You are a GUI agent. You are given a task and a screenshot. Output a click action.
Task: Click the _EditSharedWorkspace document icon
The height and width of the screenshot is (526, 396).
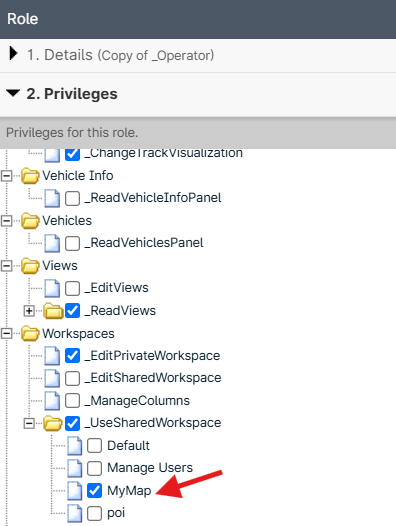coord(52,378)
